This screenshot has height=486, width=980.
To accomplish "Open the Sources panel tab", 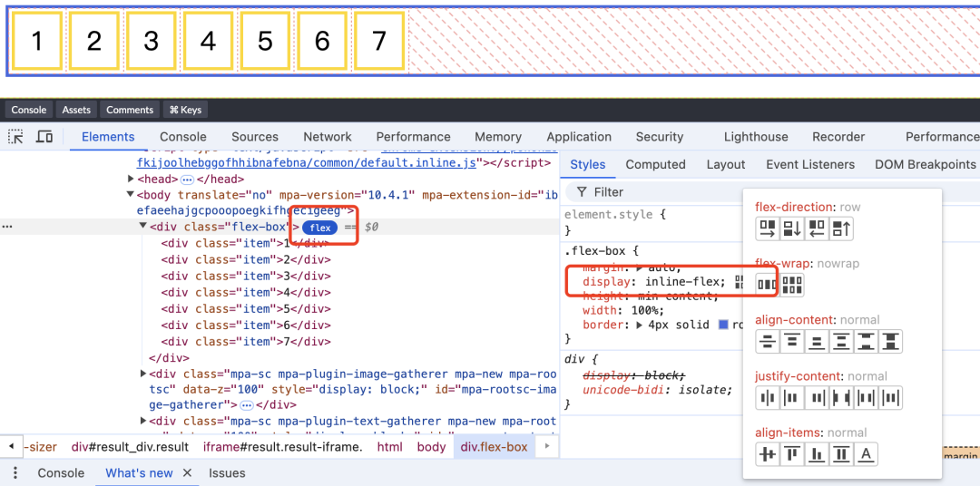I will point(255,137).
